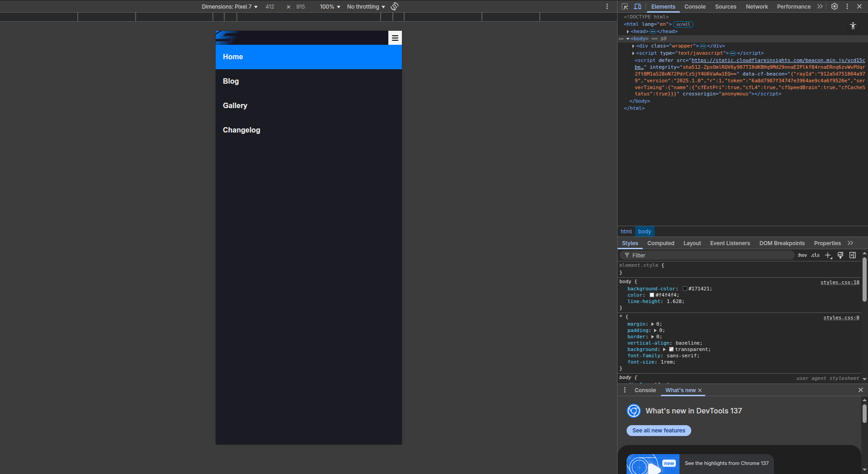868x474 pixels.
Task: Show more styles pane tabs
Action: [850, 243]
